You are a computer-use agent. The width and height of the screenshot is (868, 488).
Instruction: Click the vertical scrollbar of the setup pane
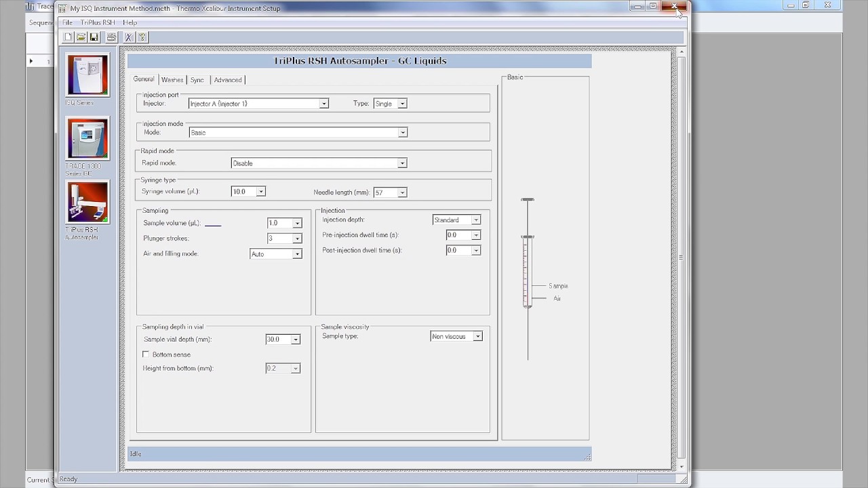click(x=681, y=258)
